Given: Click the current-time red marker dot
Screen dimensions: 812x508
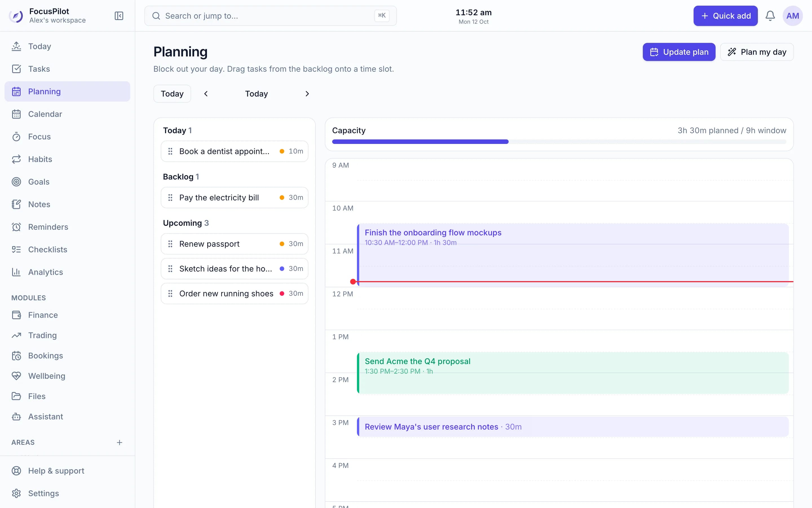Looking at the screenshot, I should [353, 282].
